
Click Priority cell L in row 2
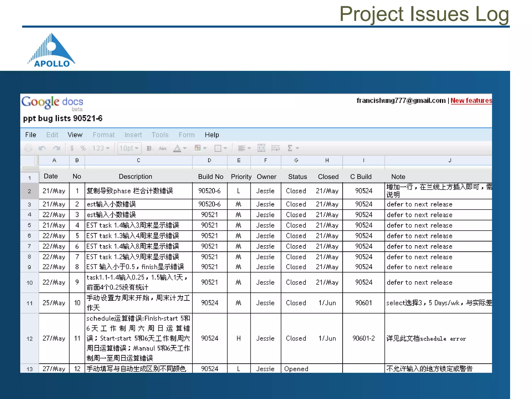click(x=238, y=191)
